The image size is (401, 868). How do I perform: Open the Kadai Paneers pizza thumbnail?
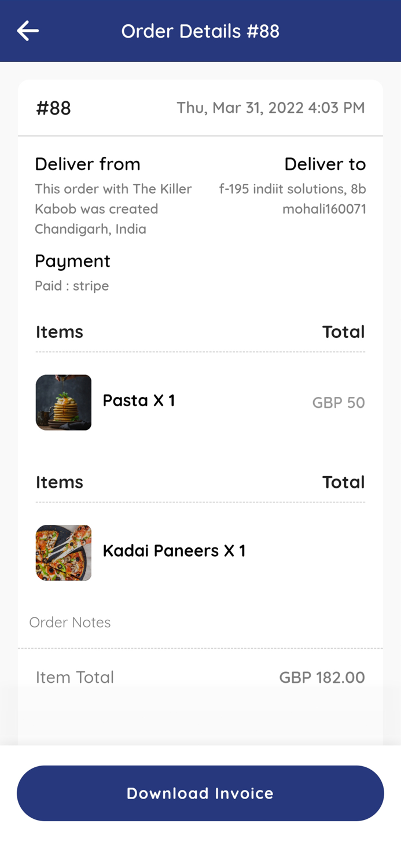point(64,553)
